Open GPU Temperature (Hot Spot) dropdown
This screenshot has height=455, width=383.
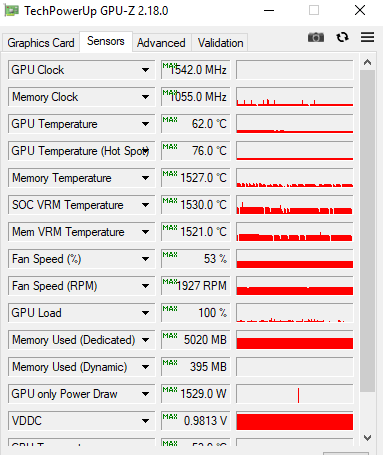tap(145, 151)
